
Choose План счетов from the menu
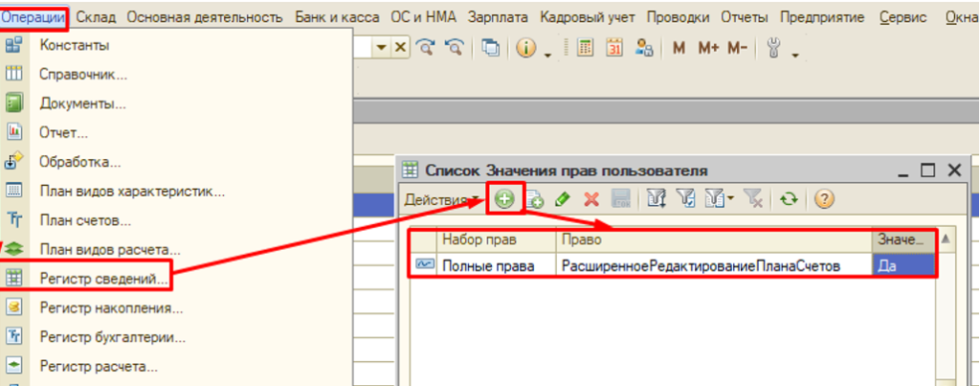tap(85, 220)
